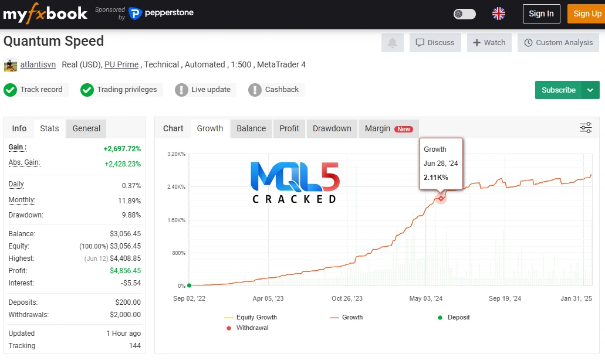Screen dimensions: 605x364
Task: Expand the Subscribe dropdown arrow
Action: point(590,90)
